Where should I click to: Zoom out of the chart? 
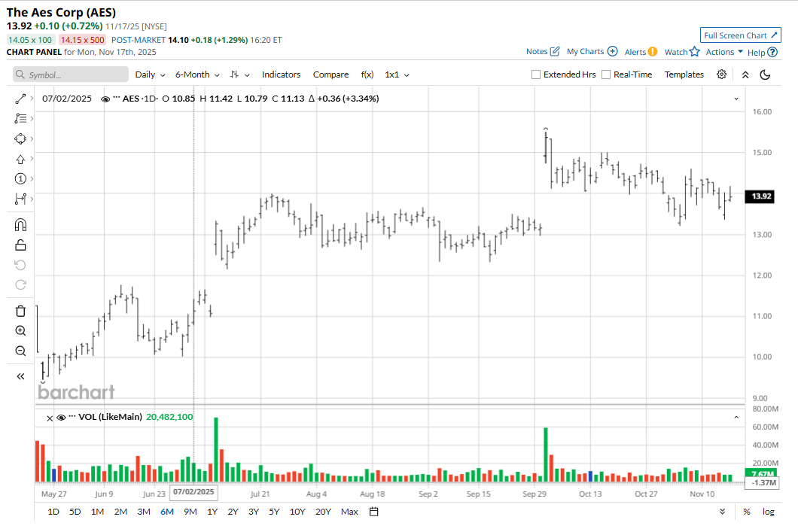[x=20, y=351]
